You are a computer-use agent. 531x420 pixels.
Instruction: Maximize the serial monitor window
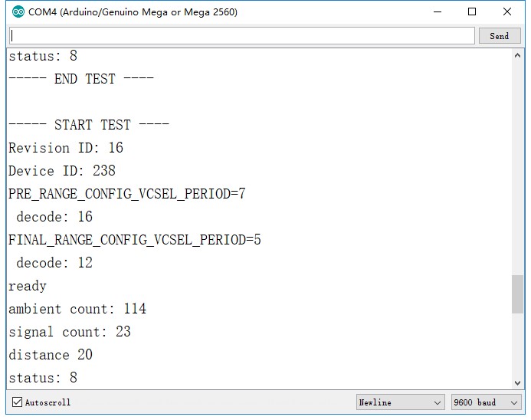[472, 12]
